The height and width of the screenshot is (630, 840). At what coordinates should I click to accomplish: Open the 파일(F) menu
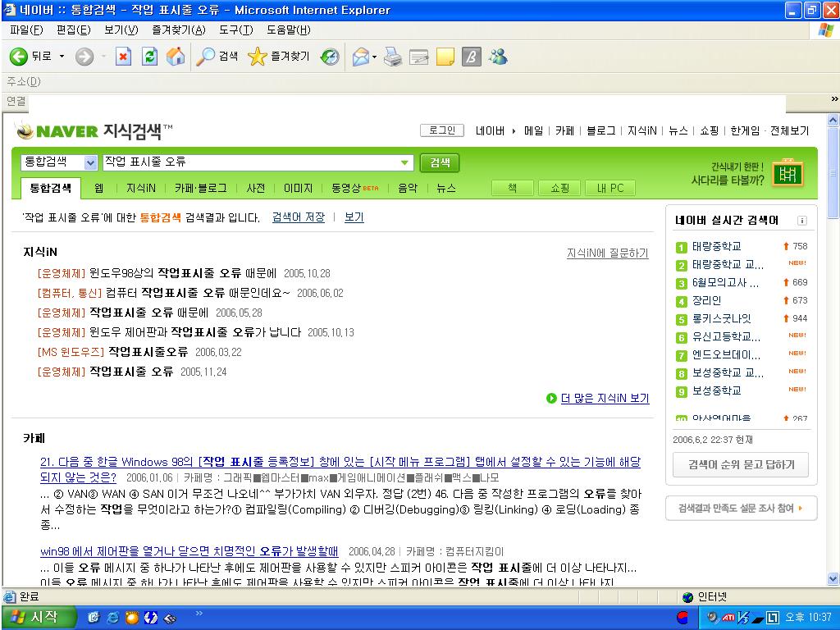pos(26,30)
